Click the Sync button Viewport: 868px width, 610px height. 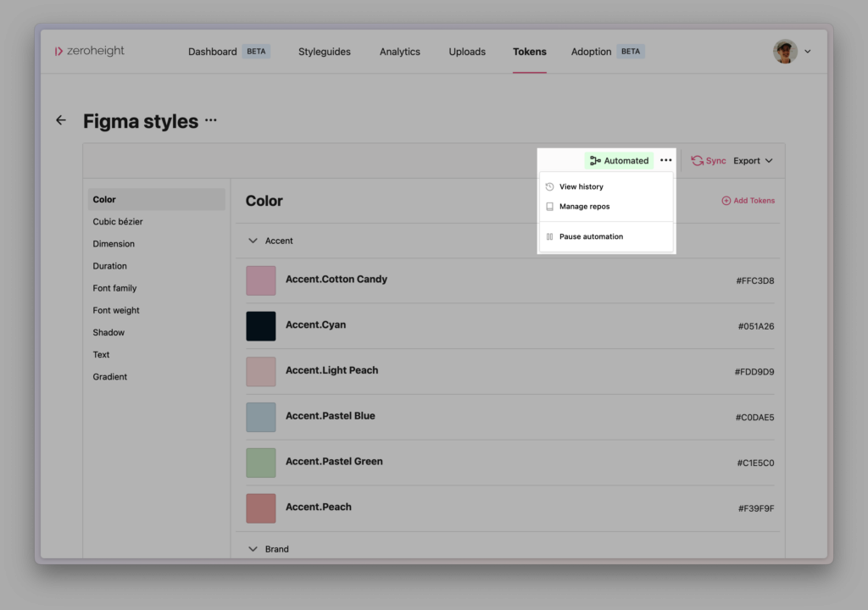708,160
